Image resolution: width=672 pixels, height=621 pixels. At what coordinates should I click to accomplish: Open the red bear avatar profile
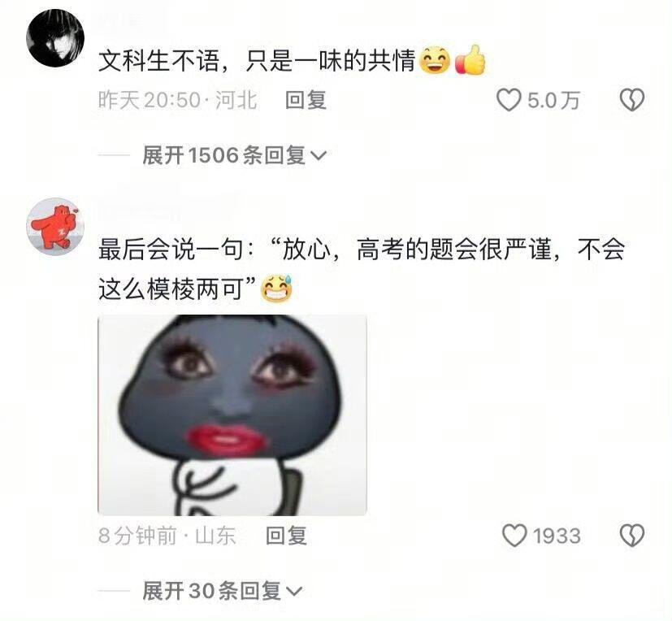(x=55, y=227)
